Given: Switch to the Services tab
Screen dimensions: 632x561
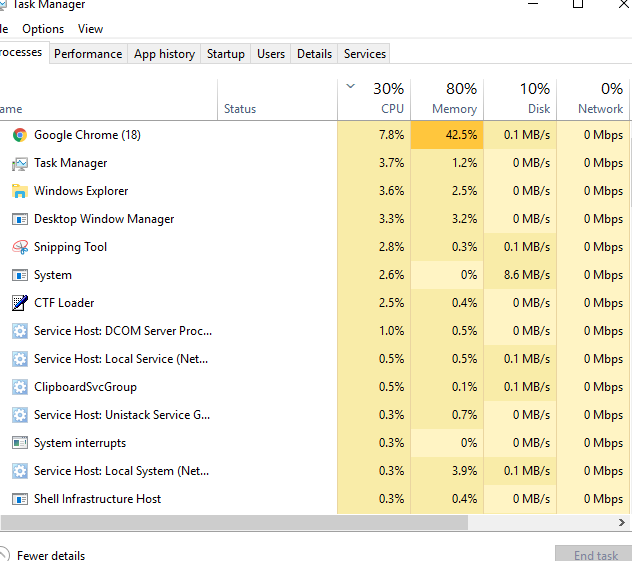Looking at the screenshot, I should click(x=365, y=54).
